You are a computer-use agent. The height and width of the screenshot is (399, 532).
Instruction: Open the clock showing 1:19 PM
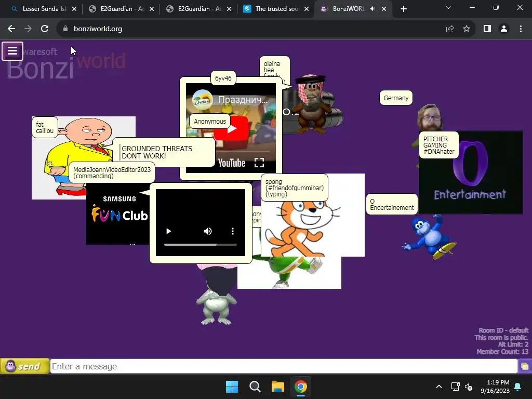point(495,387)
